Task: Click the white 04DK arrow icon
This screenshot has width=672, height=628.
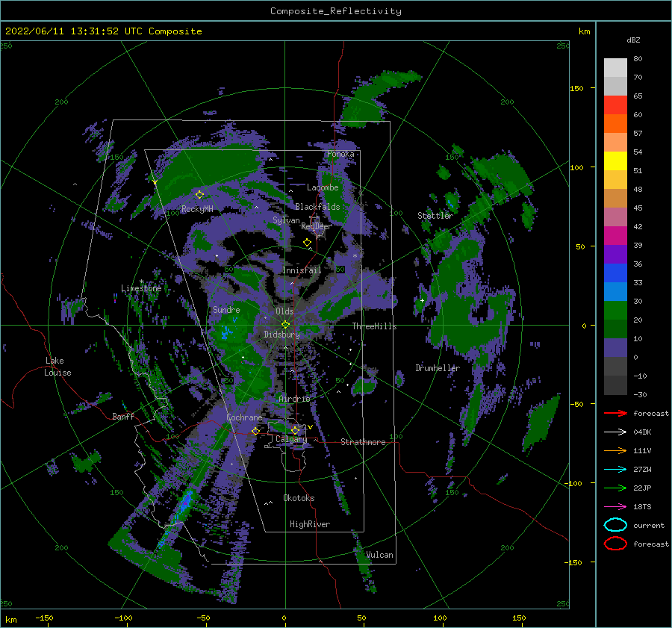Action: [615, 432]
